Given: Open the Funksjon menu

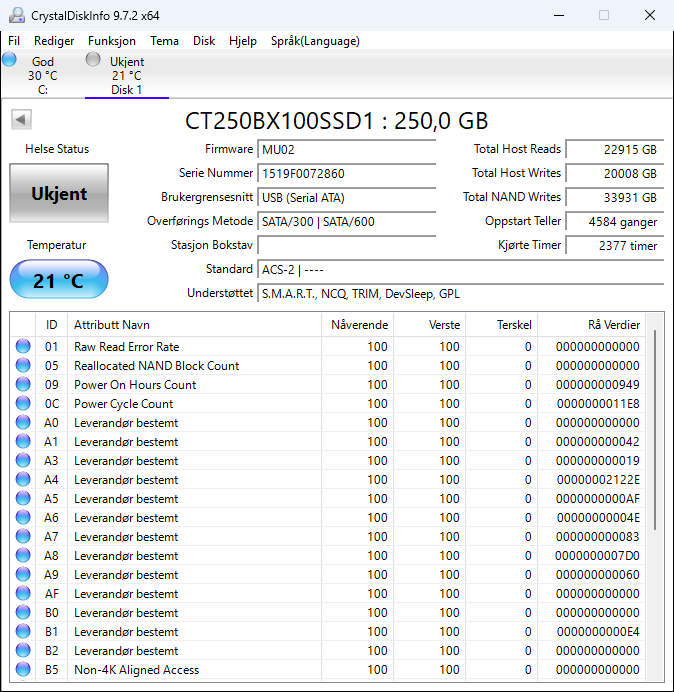Looking at the screenshot, I should tap(112, 41).
